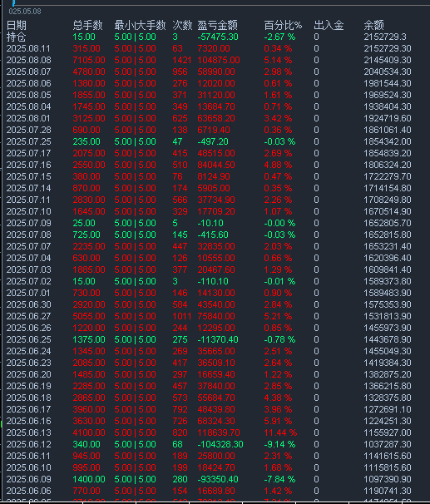
Task: Click the -7.84 % percentage cell
Action: click(279, 479)
